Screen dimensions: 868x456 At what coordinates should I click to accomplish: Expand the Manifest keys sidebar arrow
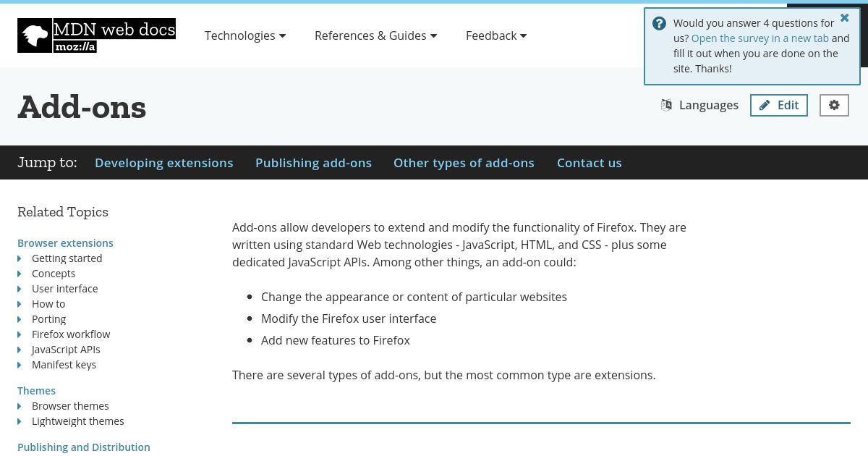coord(20,365)
